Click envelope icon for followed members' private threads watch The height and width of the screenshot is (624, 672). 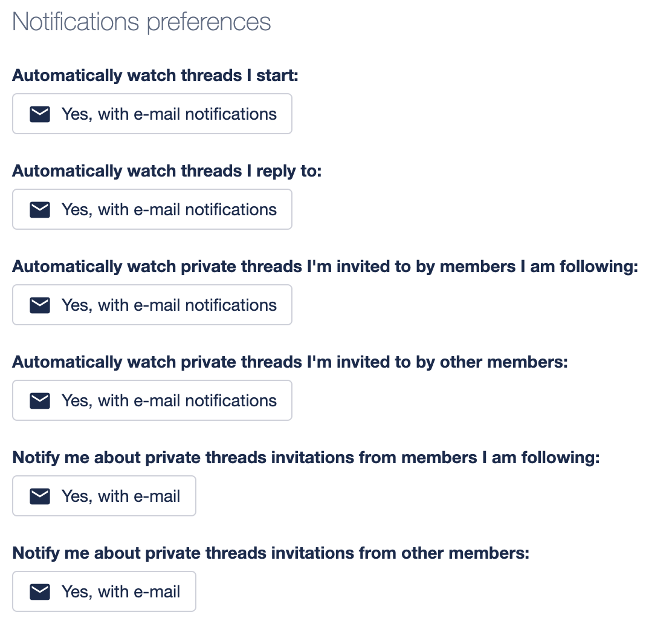point(40,305)
